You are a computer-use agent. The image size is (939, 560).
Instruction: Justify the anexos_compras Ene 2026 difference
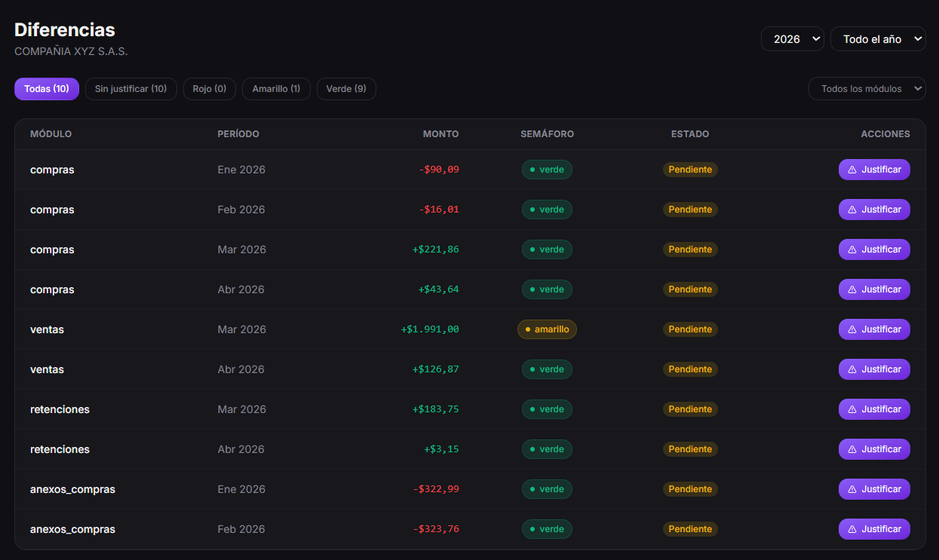(x=874, y=489)
